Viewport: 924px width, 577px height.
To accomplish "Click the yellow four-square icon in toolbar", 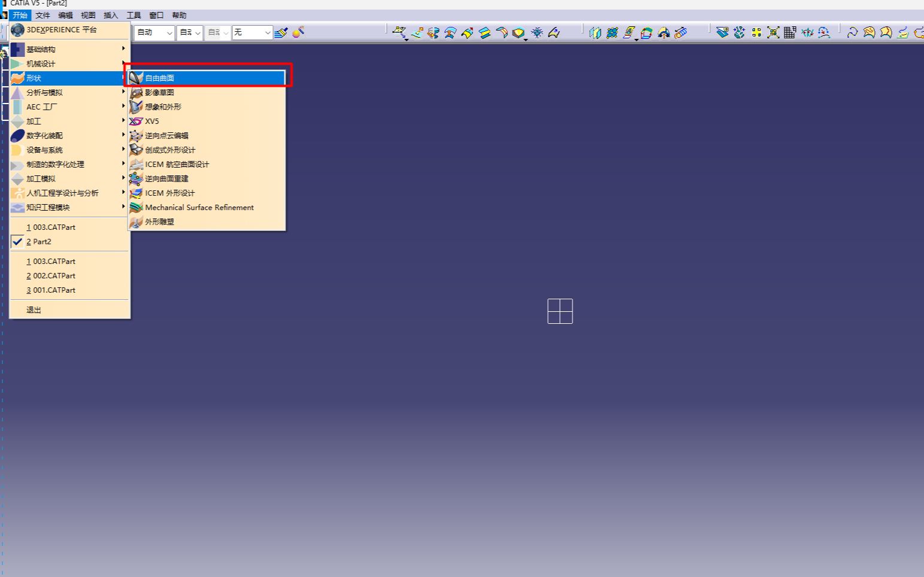I will (x=756, y=32).
